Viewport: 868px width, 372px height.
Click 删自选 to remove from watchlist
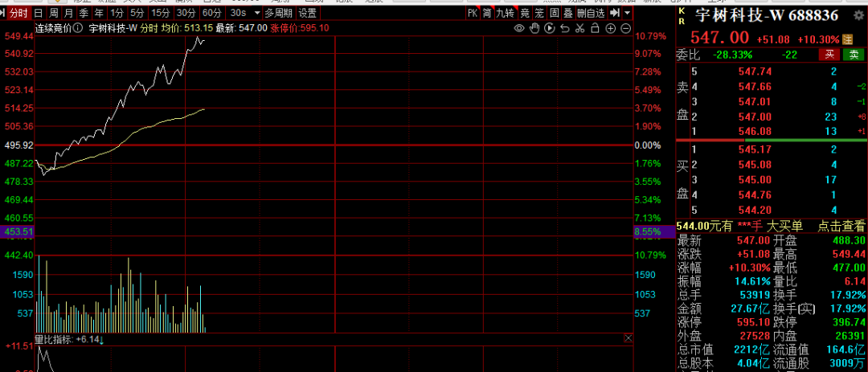(591, 13)
